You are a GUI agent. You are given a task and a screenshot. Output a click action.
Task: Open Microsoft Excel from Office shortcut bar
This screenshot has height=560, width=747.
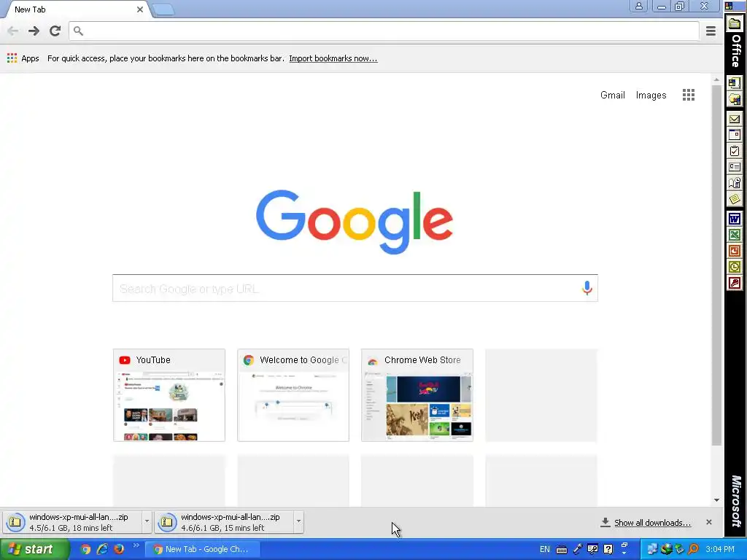coord(735,235)
